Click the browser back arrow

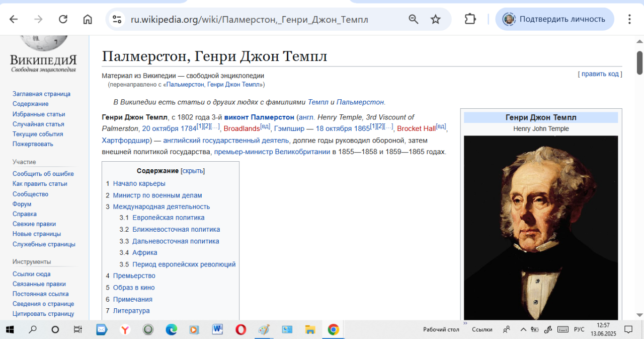(14, 19)
